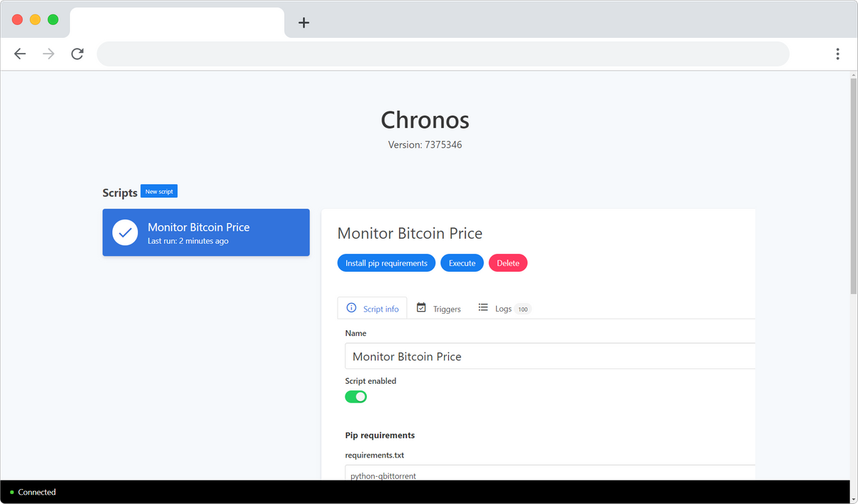Click the requirements.txt text area
This screenshot has width=858, height=504.
coord(549,473)
